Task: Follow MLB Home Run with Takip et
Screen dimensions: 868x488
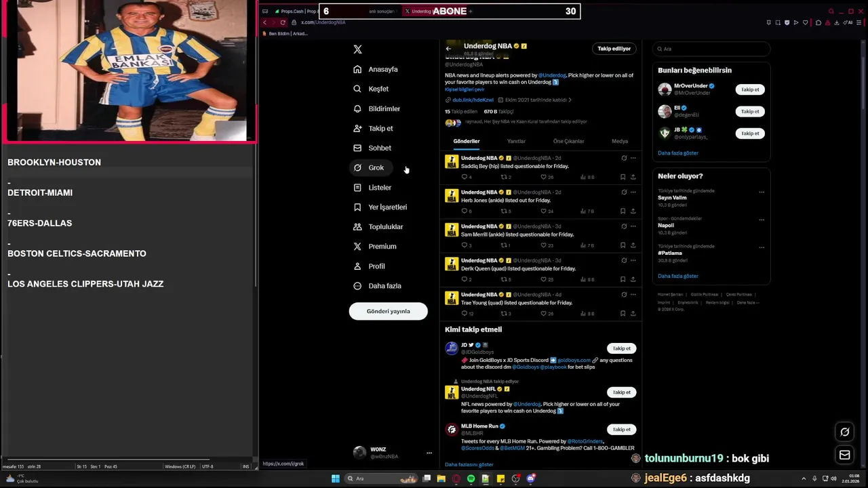Action: point(622,430)
